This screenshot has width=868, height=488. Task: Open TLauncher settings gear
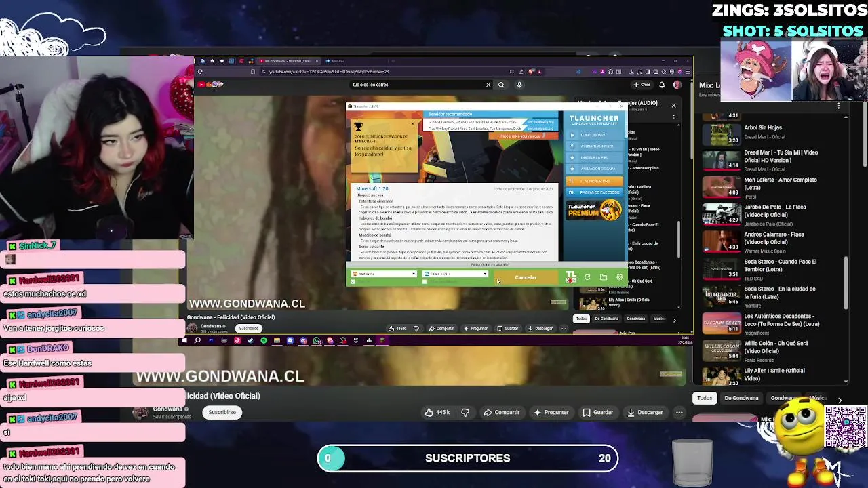[x=619, y=277]
